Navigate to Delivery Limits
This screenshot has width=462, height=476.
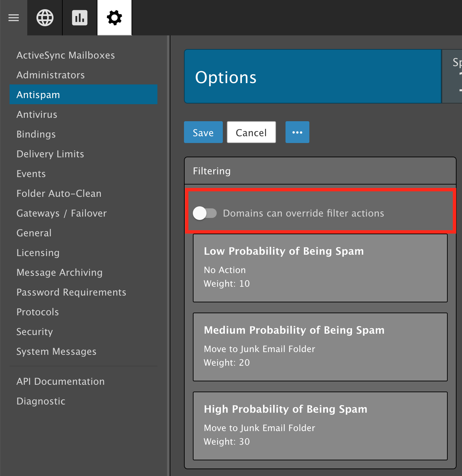[x=50, y=154]
